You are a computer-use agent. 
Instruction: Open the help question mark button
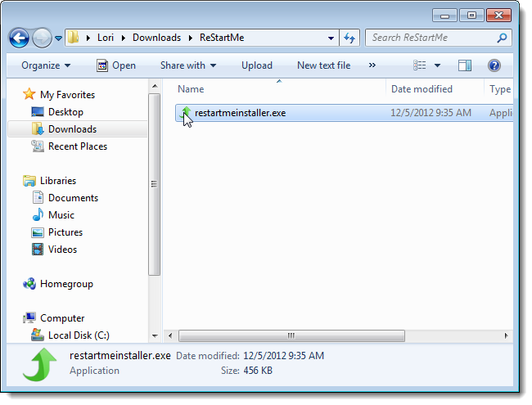494,65
